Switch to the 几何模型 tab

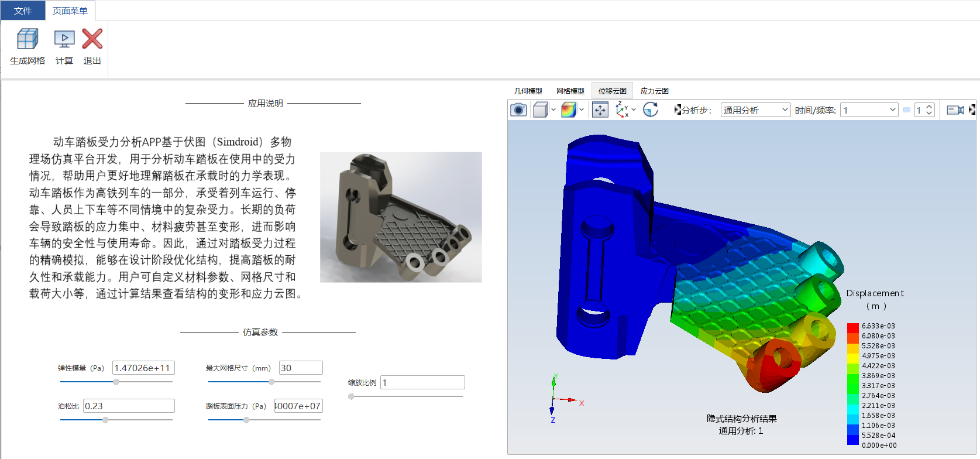point(528,91)
